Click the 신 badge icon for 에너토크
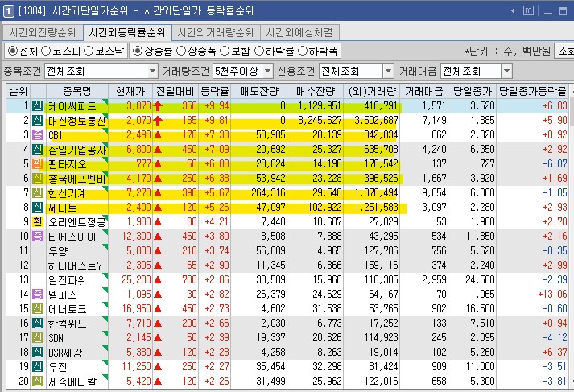This screenshot has height=392, width=574. click(x=38, y=309)
